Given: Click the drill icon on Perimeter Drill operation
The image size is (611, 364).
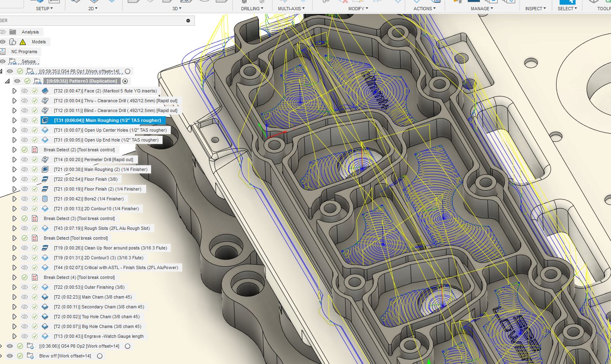Looking at the screenshot, I should pyautogui.click(x=45, y=160).
